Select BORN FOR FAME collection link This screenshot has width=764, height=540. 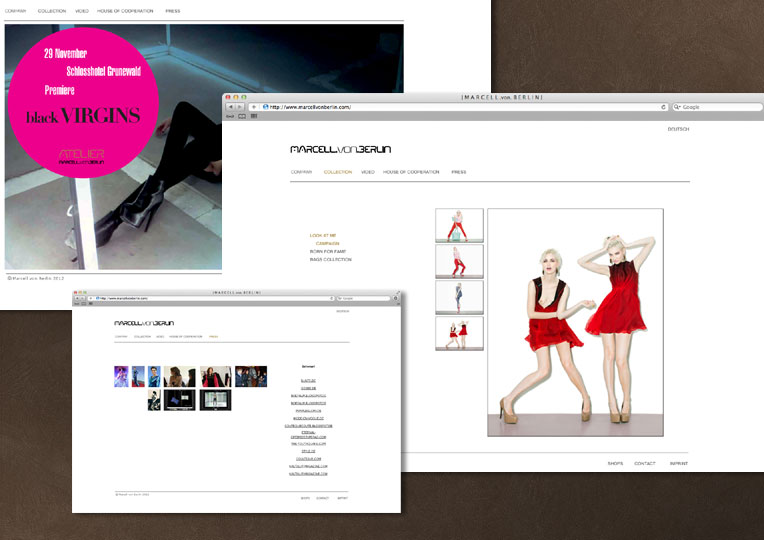pyautogui.click(x=327, y=251)
